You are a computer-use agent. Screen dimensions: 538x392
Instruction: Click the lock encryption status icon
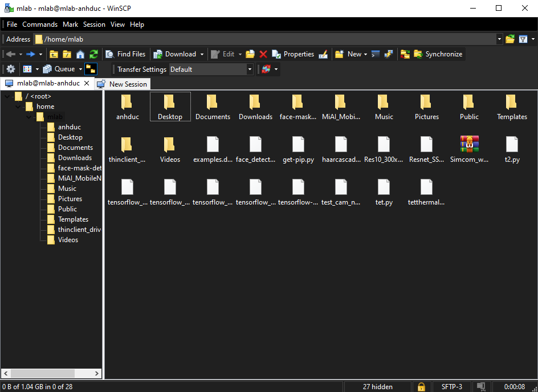point(421,387)
